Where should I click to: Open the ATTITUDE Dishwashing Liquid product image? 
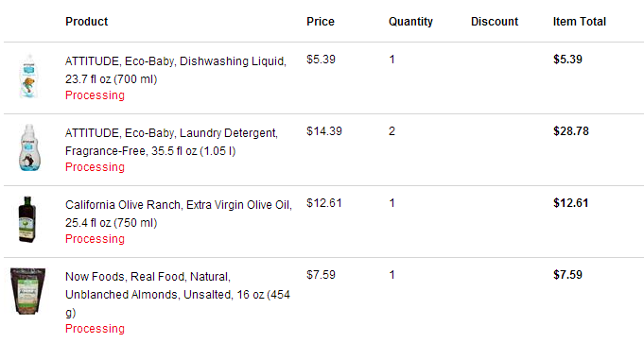28,77
